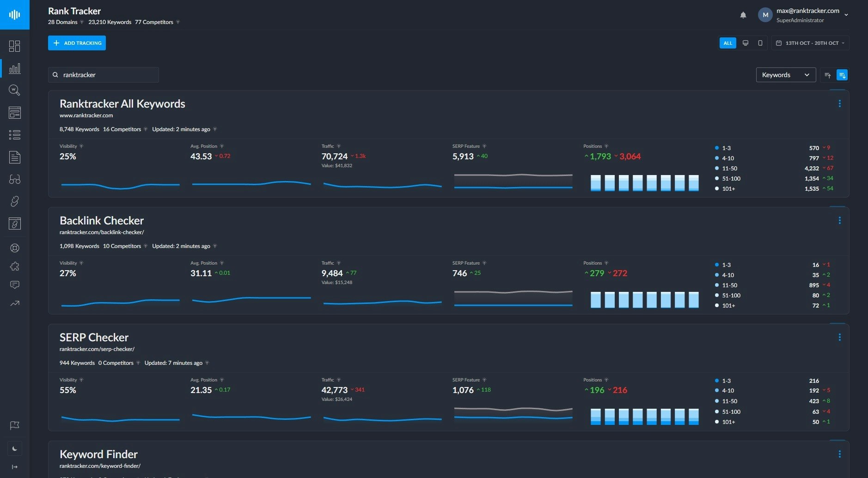
Task: Select the Rank Tracker bar chart sidebar icon
Action: 15,68
